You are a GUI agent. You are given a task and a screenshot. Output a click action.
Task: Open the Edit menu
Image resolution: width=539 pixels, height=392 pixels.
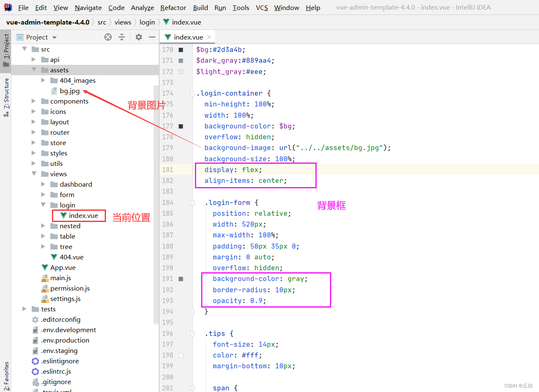click(x=41, y=7)
